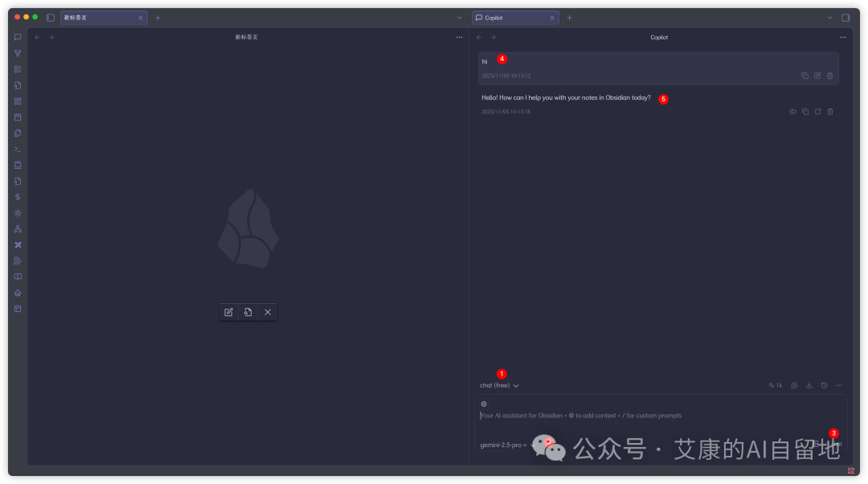Toggle the right sidebar panel

pyautogui.click(x=845, y=18)
